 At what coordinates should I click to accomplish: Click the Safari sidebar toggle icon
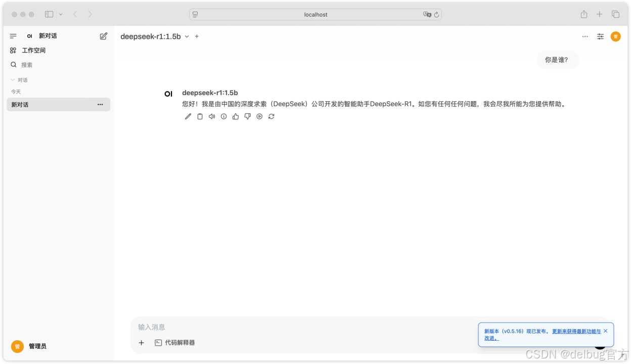(x=49, y=14)
